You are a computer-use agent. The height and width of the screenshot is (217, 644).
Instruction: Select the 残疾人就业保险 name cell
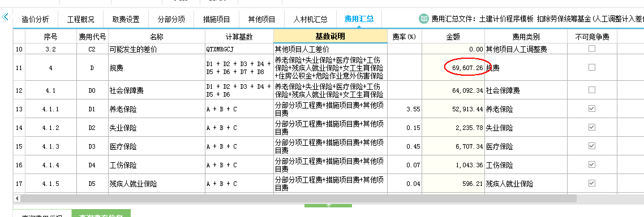pos(157,183)
